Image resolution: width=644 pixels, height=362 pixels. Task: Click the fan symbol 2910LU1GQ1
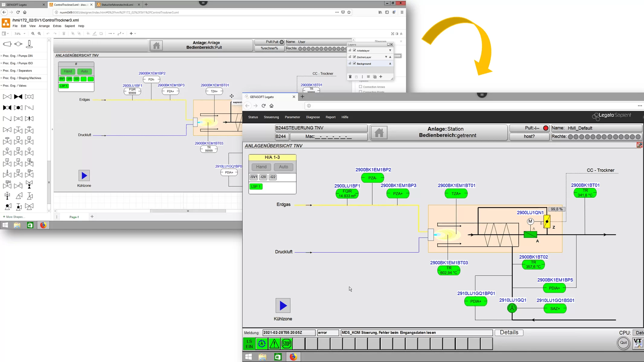512,308
